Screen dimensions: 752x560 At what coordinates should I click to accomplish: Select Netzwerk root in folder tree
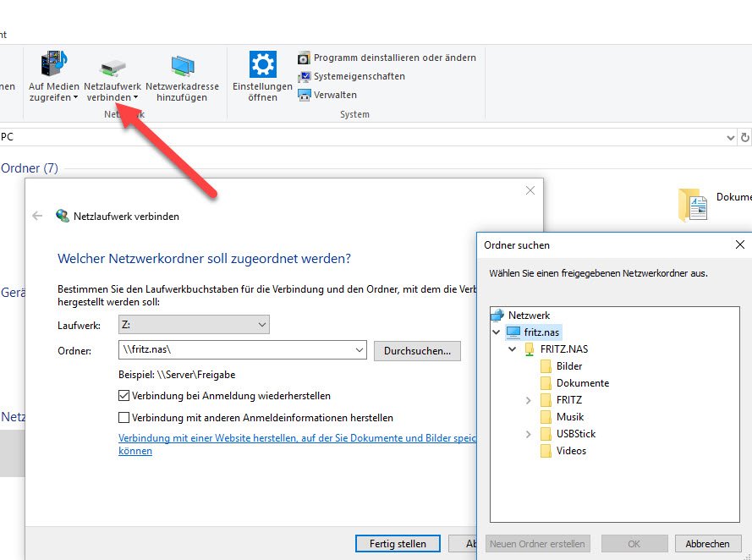click(x=529, y=315)
